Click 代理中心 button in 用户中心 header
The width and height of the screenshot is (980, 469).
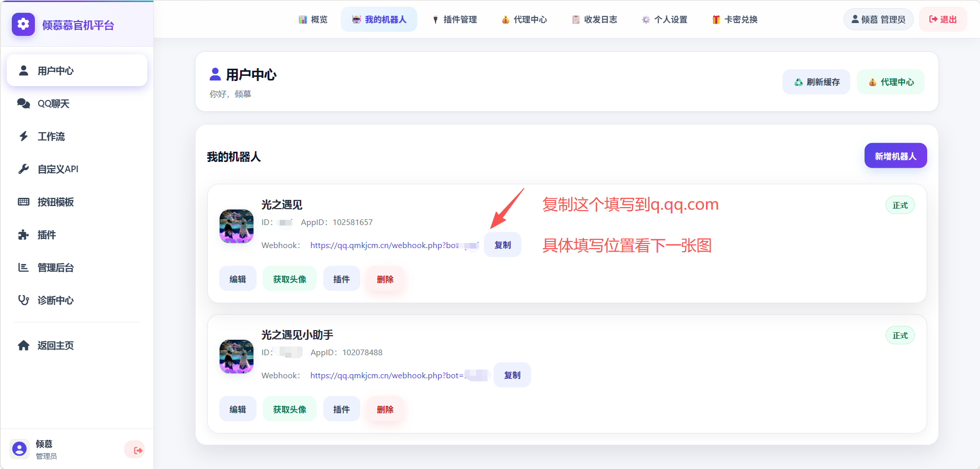pyautogui.click(x=891, y=82)
